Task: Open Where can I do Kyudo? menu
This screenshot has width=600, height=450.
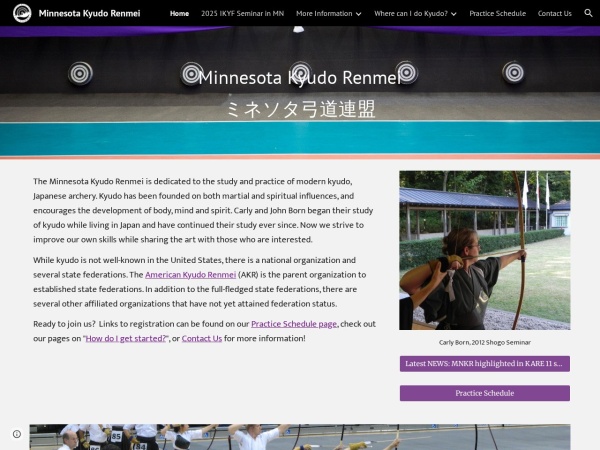Action: point(411,13)
